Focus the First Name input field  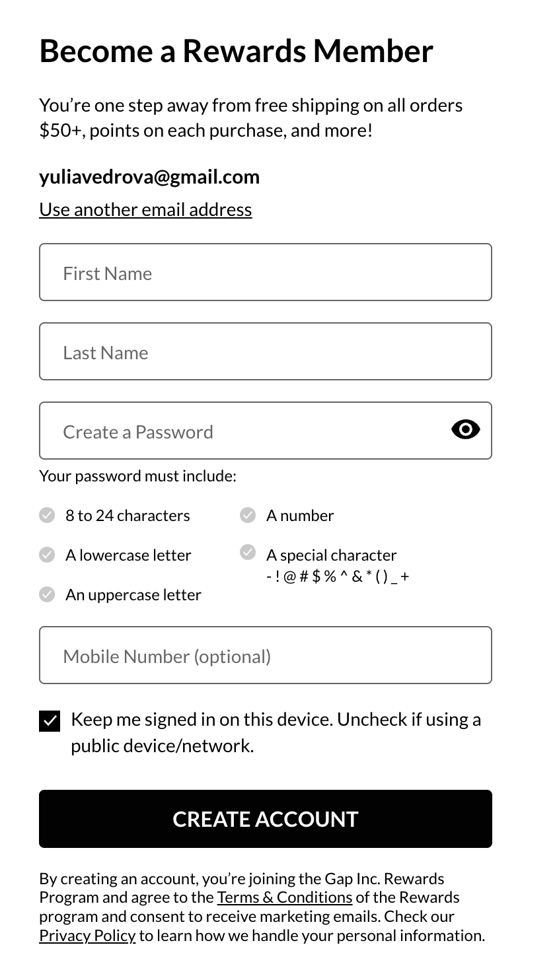pos(265,273)
